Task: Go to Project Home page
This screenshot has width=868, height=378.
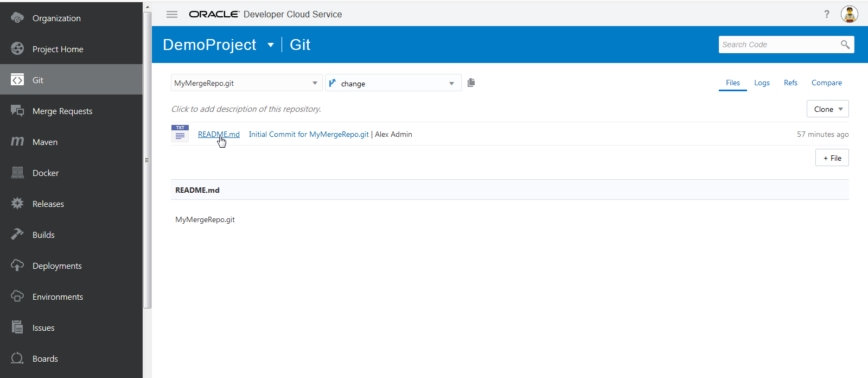Action: pos(71,49)
